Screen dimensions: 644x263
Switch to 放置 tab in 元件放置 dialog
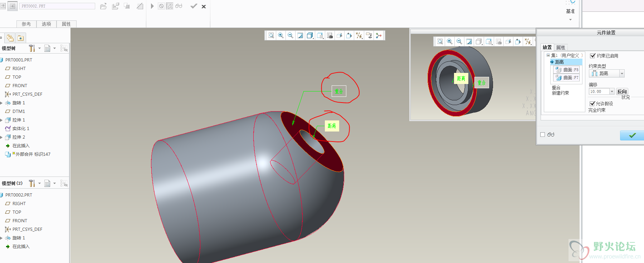[547, 47]
